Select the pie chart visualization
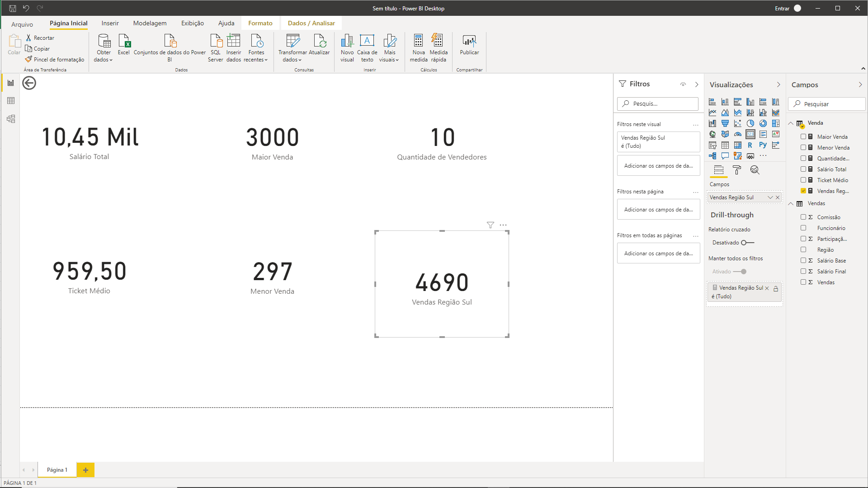Screen dimensions: 868x488 (750, 123)
